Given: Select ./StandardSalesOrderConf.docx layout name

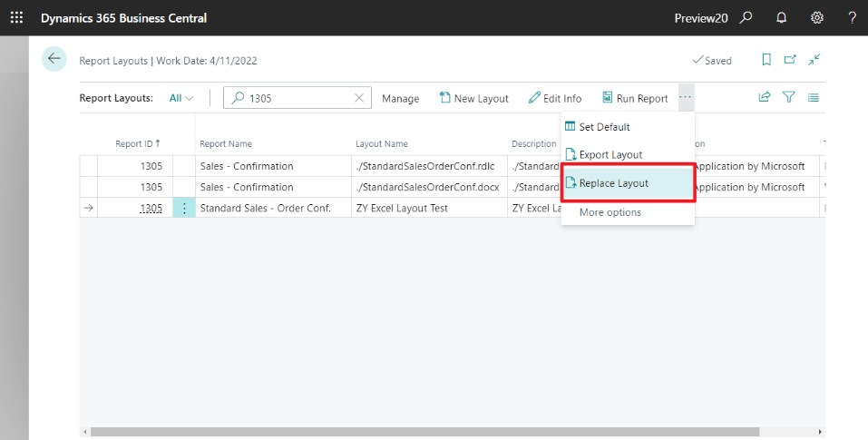Looking at the screenshot, I should coord(429,187).
